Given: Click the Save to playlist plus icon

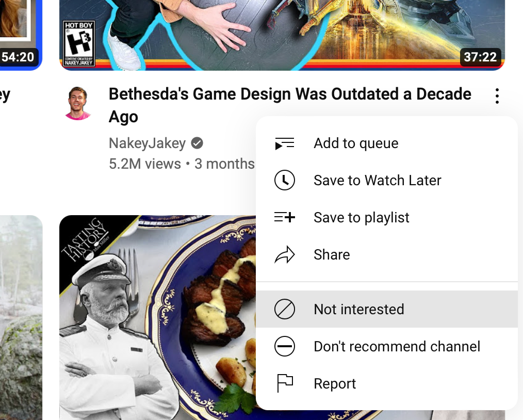Looking at the screenshot, I should point(285,217).
